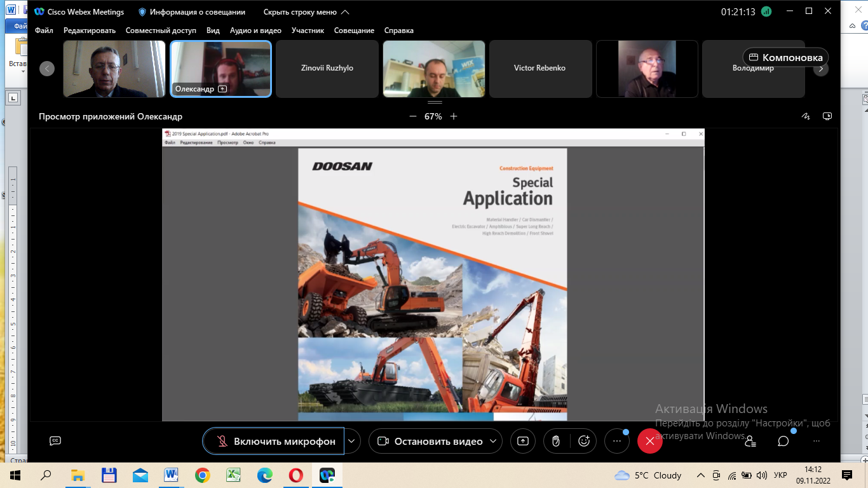The image size is (868, 488).
Task: Click Включить микрофон to unmute
Action: tap(273, 441)
